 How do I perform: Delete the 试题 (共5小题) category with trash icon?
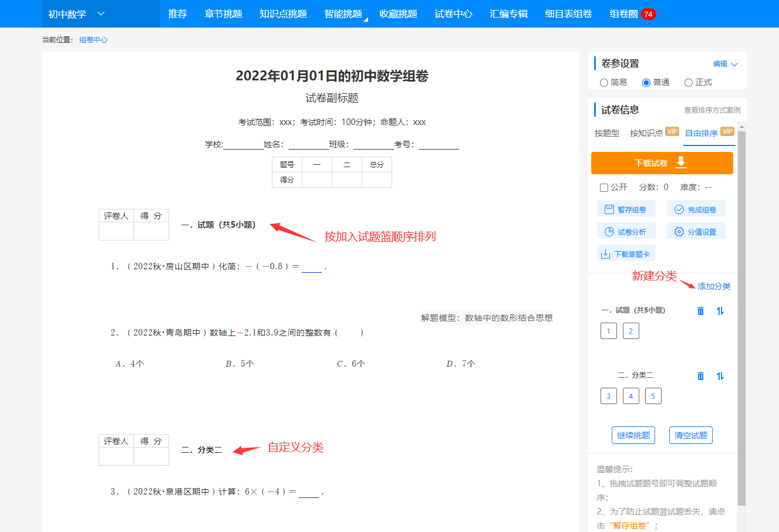(700, 311)
